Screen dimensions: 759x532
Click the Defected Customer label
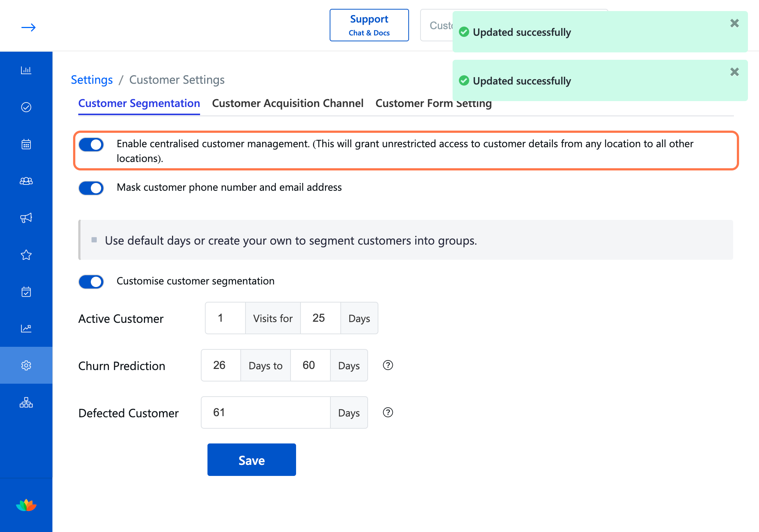point(128,413)
